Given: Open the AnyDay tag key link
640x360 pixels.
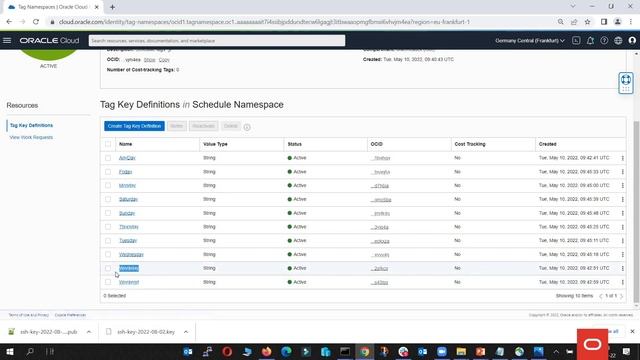Looking at the screenshot, I should pyautogui.click(x=127, y=158).
